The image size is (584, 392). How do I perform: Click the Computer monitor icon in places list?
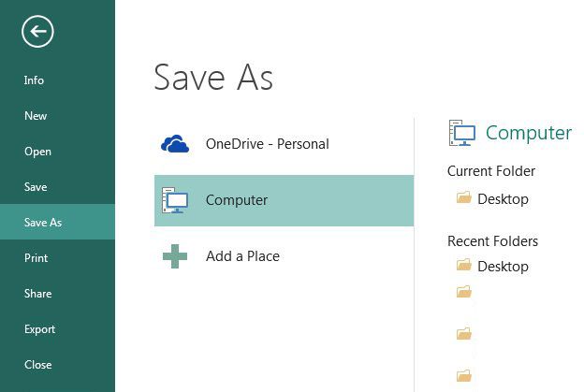click(x=175, y=200)
